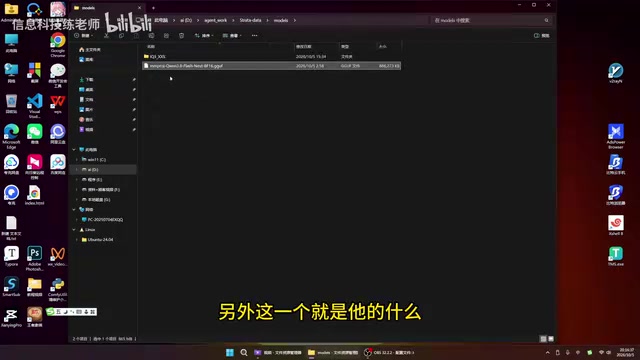The image size is (640, 360).
Task: Click the search magnifier in models search box
Action: click(x=546, y=20)
